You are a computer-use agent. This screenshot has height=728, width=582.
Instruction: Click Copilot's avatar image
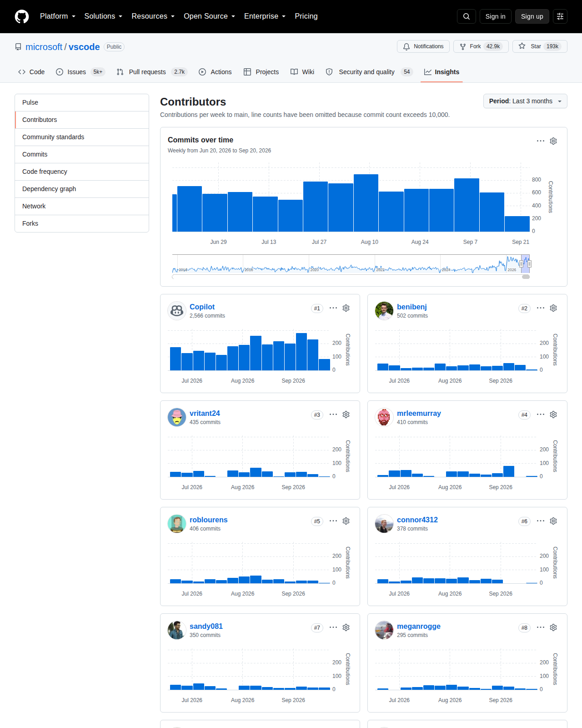[177, 311]
